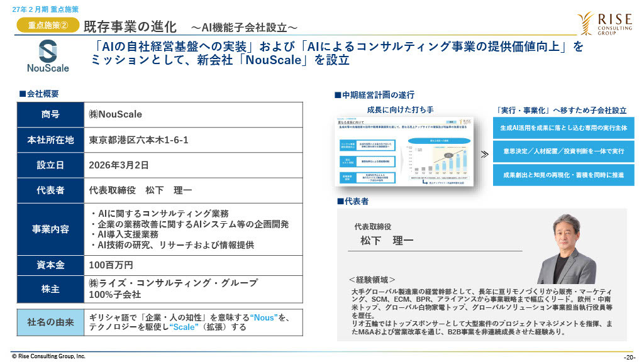Click 代表取締役 松下 理一 in the table
Image resolution: width=644 pixels, height=362 pixels.
click(140, 190)
